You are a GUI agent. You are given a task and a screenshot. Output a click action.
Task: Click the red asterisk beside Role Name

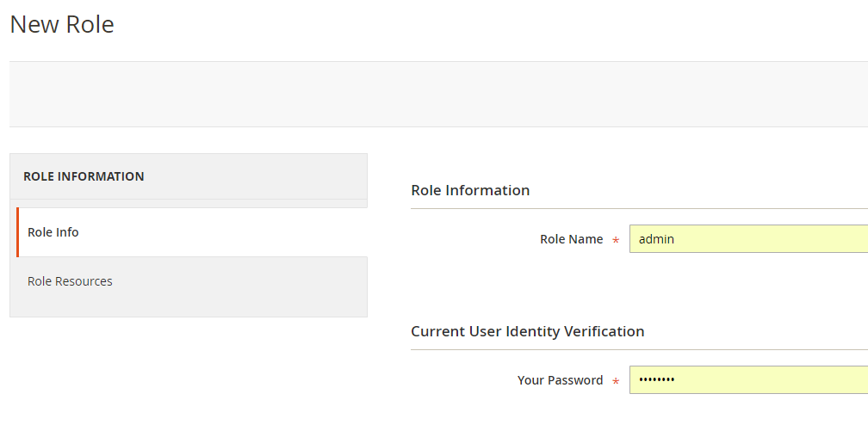[616, 241]
